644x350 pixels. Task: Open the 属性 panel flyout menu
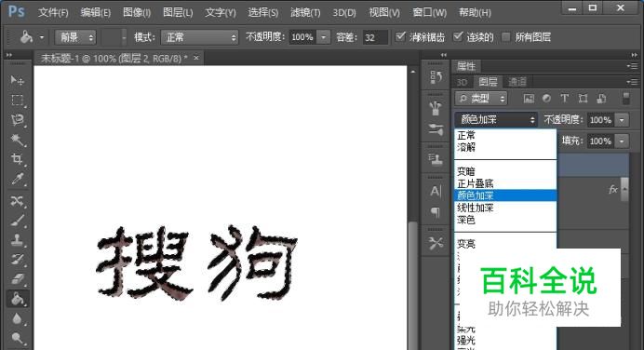click(x=633, y=66)
